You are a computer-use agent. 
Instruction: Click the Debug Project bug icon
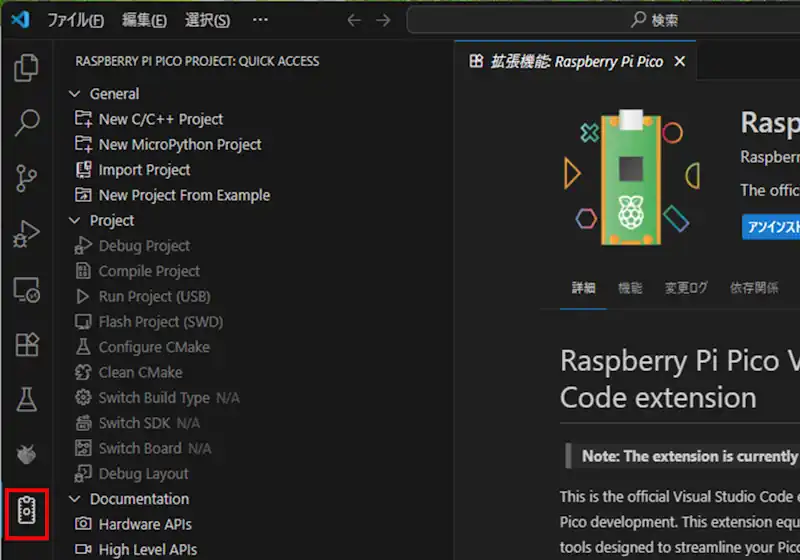click(83, 245)
